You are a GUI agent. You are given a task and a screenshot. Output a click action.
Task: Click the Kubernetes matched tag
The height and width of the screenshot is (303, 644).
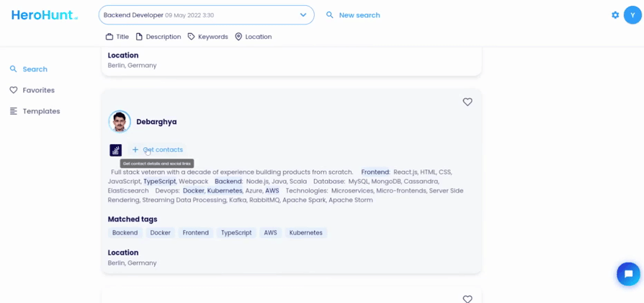305,233
